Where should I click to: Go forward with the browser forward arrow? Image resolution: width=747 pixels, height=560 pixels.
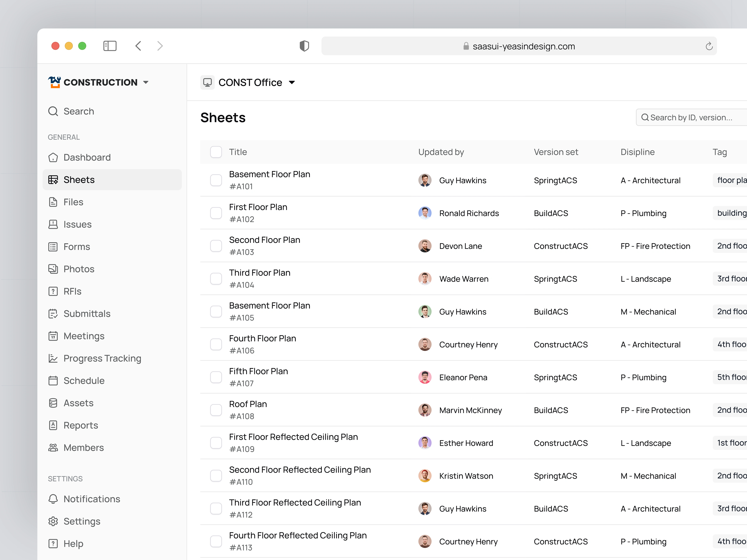pyautogui.click(x=160, y=46)
